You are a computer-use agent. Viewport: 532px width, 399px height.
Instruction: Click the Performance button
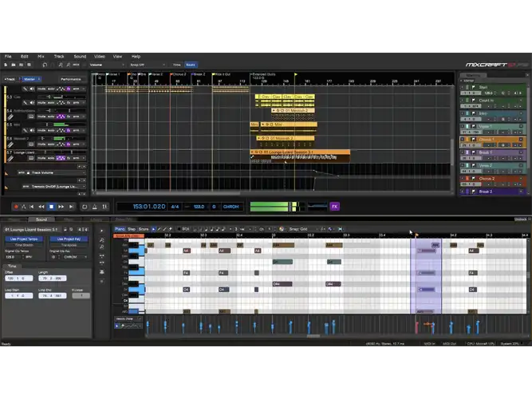pos(70,79)
